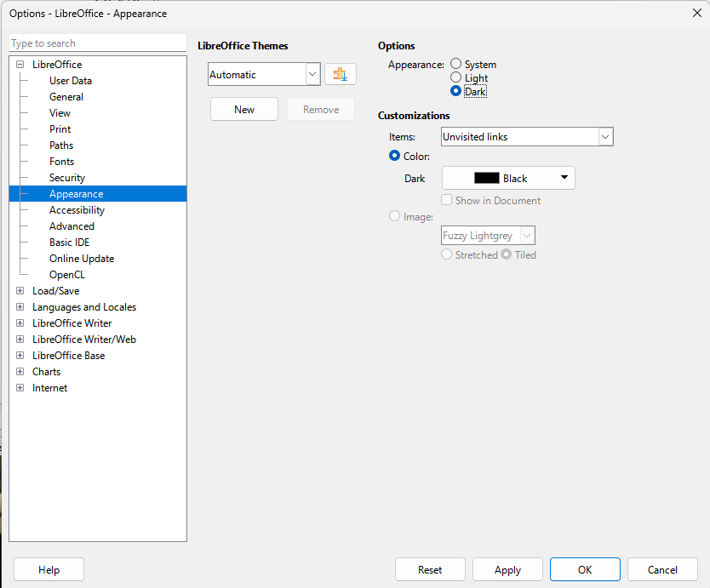Click the Remove theme button
The image size is (710, 588).
pos(321,109)
